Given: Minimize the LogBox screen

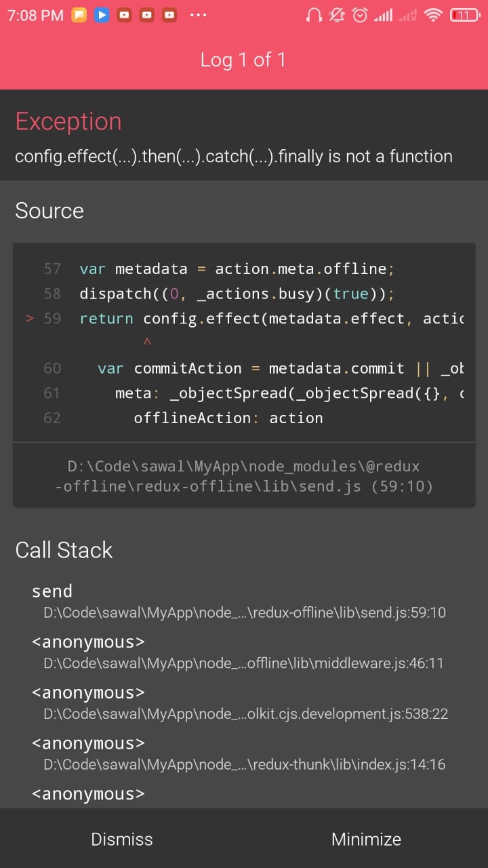Looking at the screenshot, I should tap(366, 839).
